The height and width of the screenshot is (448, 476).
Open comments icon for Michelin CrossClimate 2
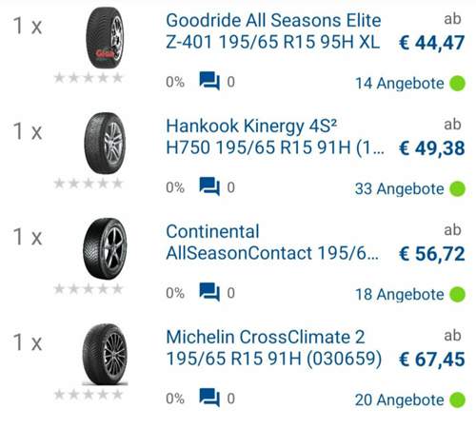(x=209, y=398)
